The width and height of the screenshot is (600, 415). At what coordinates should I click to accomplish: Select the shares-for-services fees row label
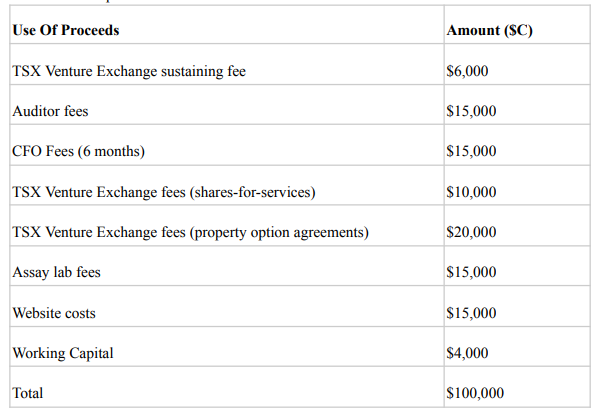pos(170,192)
